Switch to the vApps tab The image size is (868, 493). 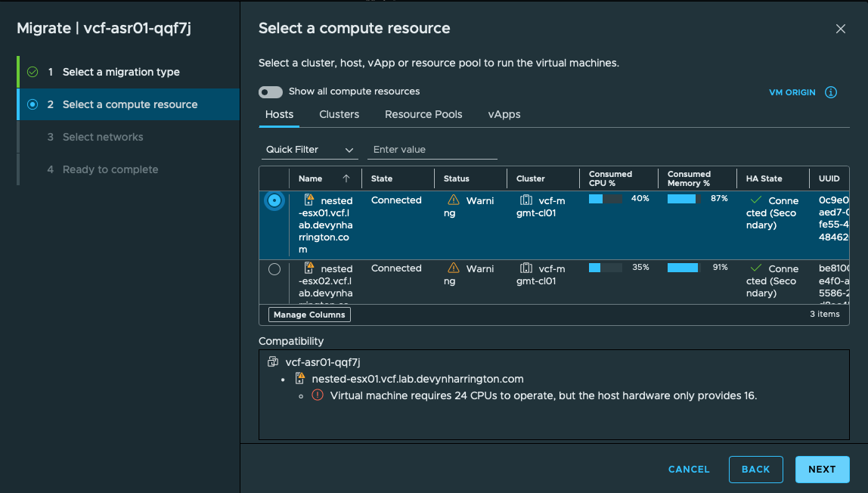coord(504,114)
